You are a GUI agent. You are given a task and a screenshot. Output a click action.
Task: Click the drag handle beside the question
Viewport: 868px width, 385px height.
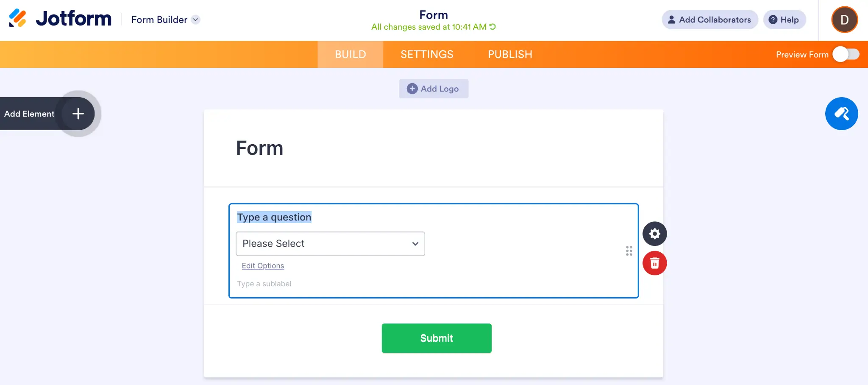click(x=629, y=251)
